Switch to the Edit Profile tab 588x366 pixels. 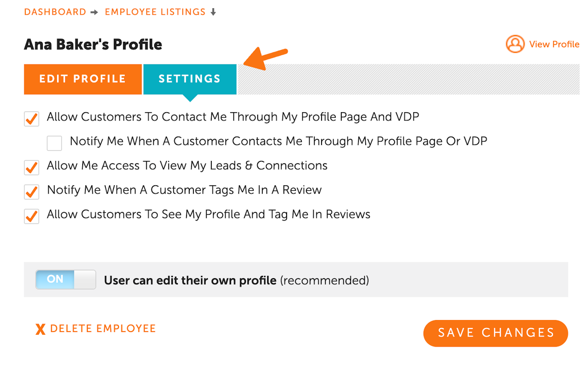pos(83,79)
